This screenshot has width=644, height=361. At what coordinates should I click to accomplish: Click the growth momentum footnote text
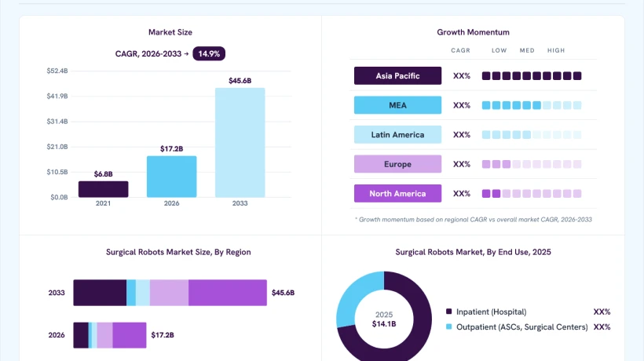click(474, 220)
